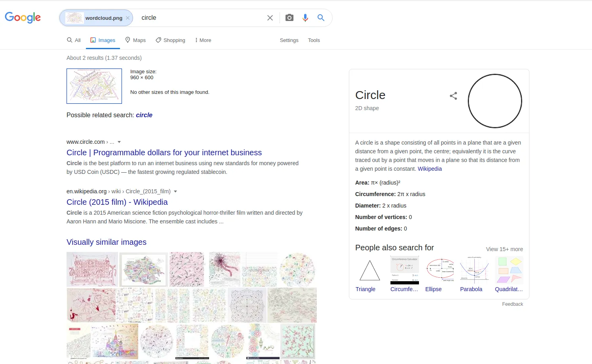Click the Parabola text link
Image resolution: width=592 pixels, height=364 pixels.
click(471, 289)
